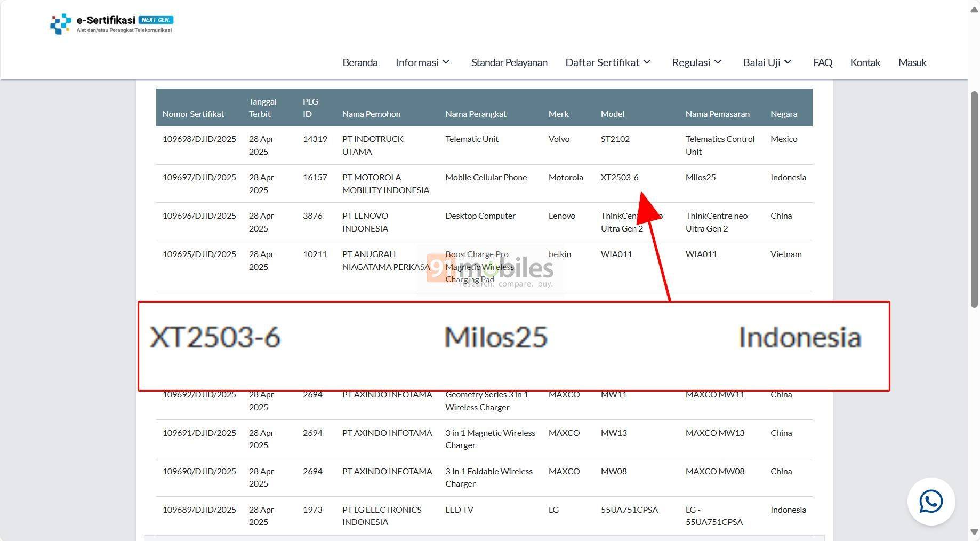Click the MAXCO MW08 marketing name
This screenshot has width=980, height=541.
[x=714, y=472]
